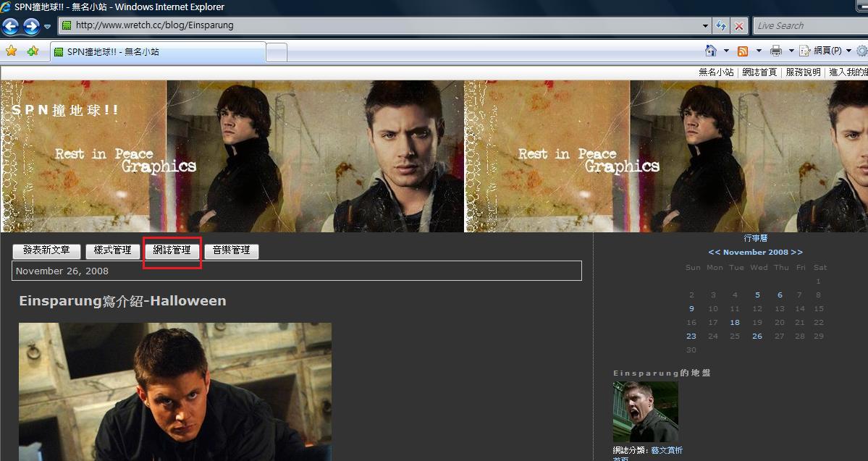Go to previous month with << link

coord(714,253)
